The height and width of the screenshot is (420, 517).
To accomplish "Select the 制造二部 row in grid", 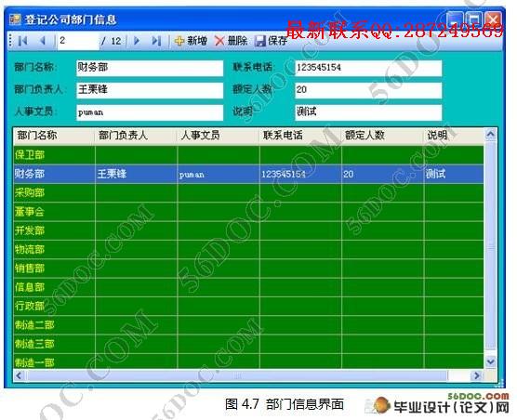I will click(248, 325).
